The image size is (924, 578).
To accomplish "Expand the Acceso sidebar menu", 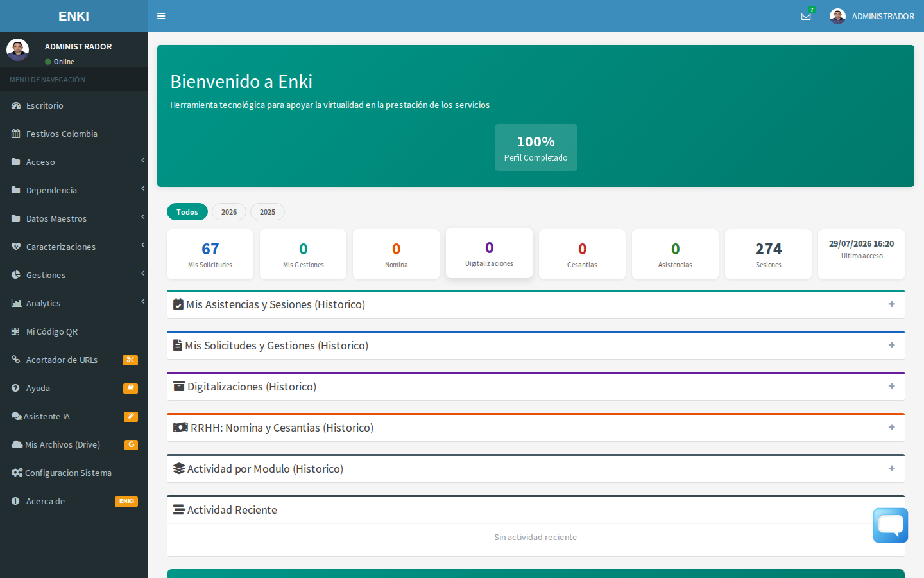I will [74, 162].
